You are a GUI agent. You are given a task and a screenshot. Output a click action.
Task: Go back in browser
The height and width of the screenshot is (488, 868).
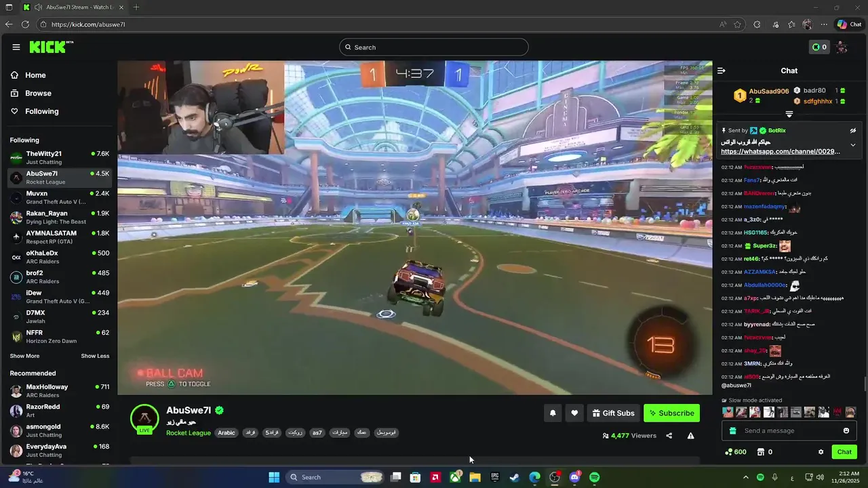pyautogui.click(x=8, y=24)
